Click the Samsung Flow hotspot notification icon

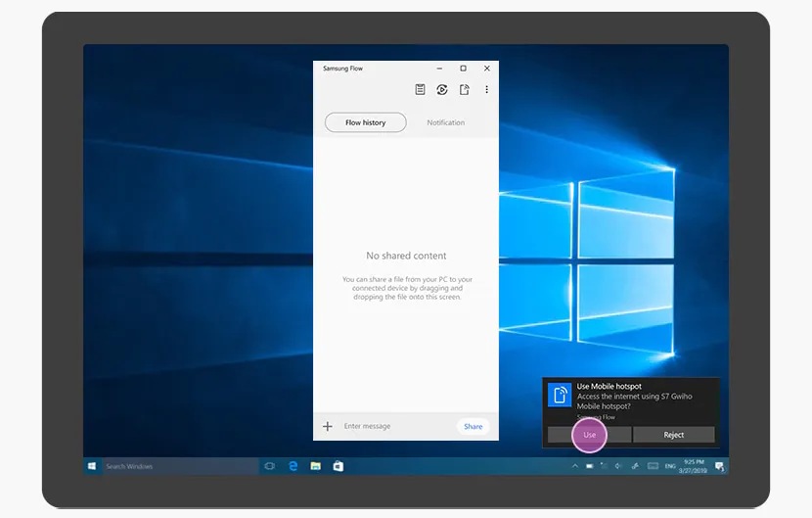click(x=561, y=395)
